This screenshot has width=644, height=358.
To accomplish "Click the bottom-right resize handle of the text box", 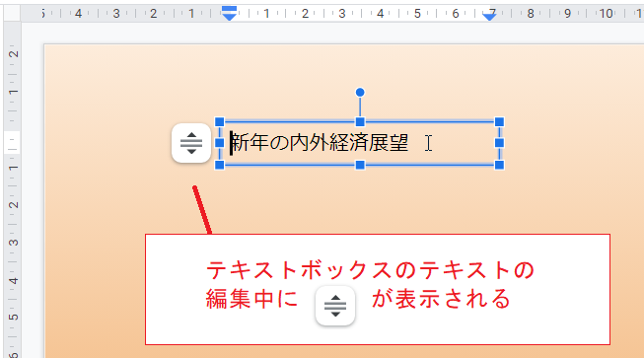I will pyautogui.click(x=499, y=165).
